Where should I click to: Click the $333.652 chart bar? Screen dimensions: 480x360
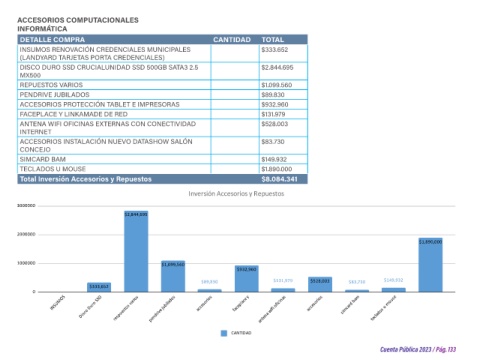tap(99, 287)
